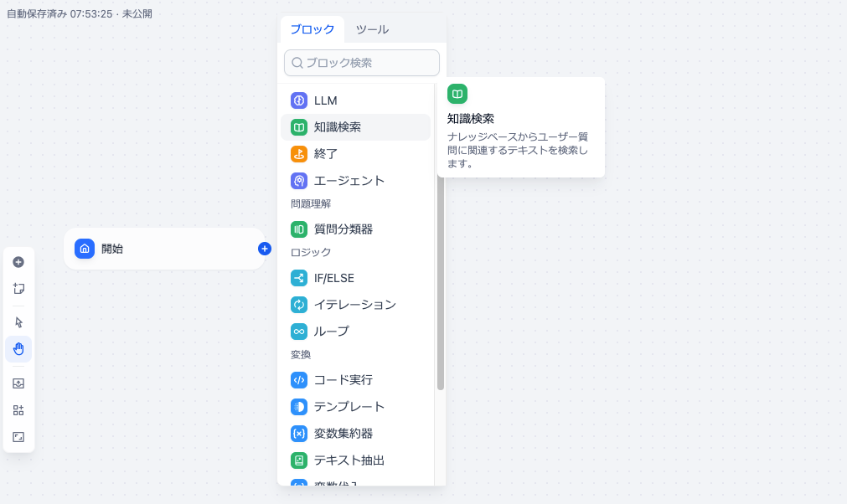The width and height of the screenshot is (847, 504).
Task: Focus the ブロック検索 search field
Action: tap(362, 63)
